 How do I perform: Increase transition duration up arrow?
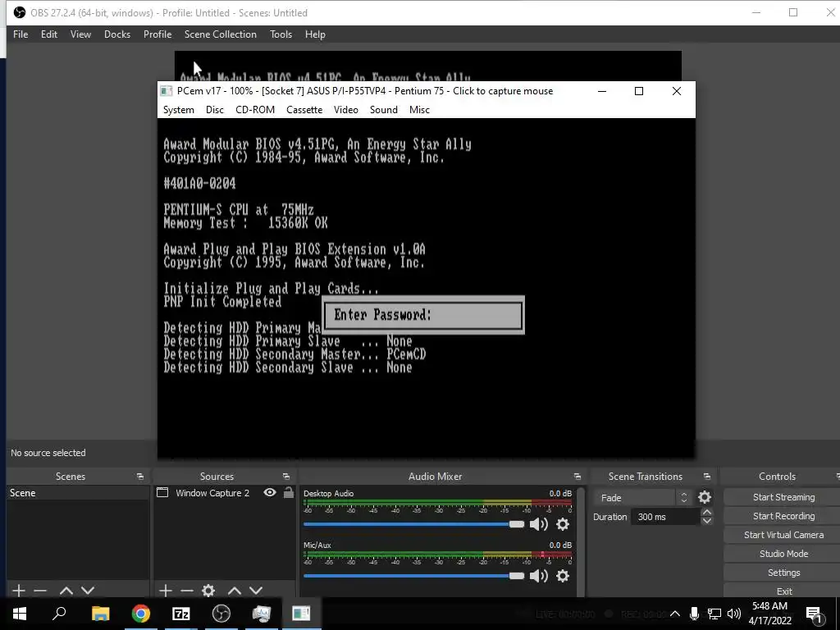(706, 512)
